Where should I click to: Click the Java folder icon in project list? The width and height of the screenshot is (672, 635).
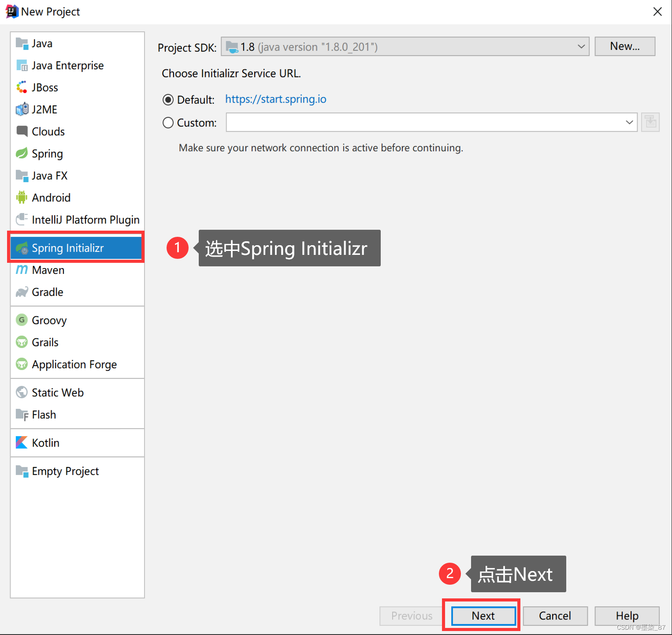coord(22,43)
